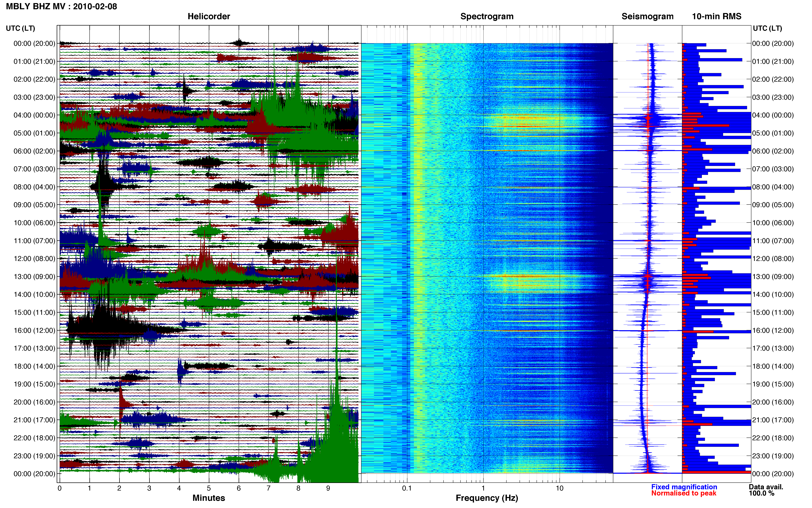Click the helicorder minute tick '3'

[149, 488]
